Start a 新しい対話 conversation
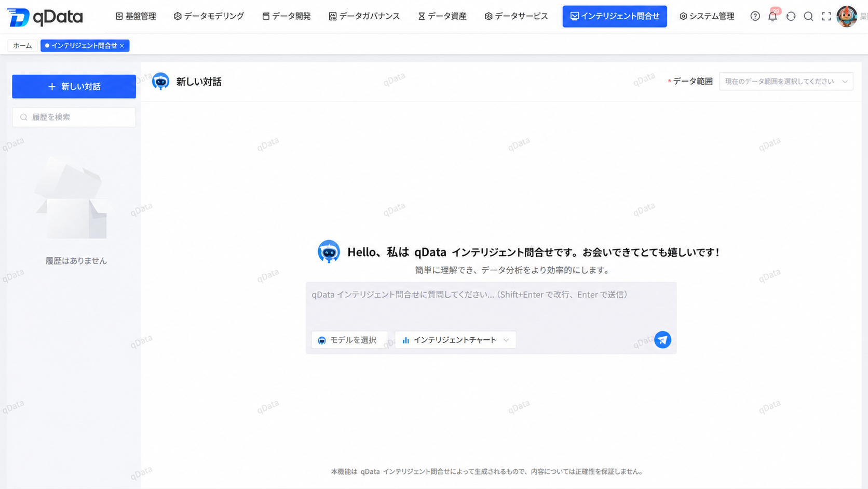This screenshot has height=489, width=868. [74, 86]
